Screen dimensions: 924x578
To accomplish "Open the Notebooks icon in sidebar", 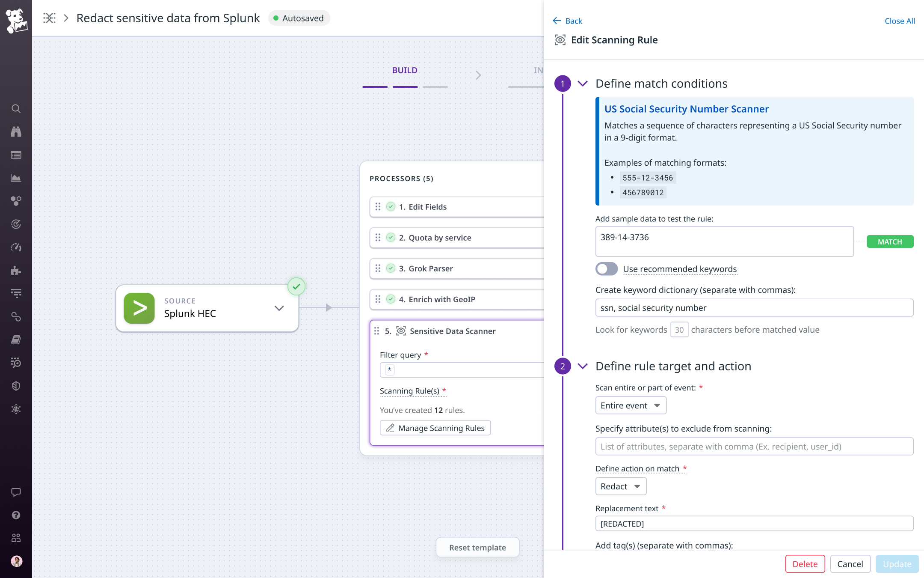I will coord(16,340).
